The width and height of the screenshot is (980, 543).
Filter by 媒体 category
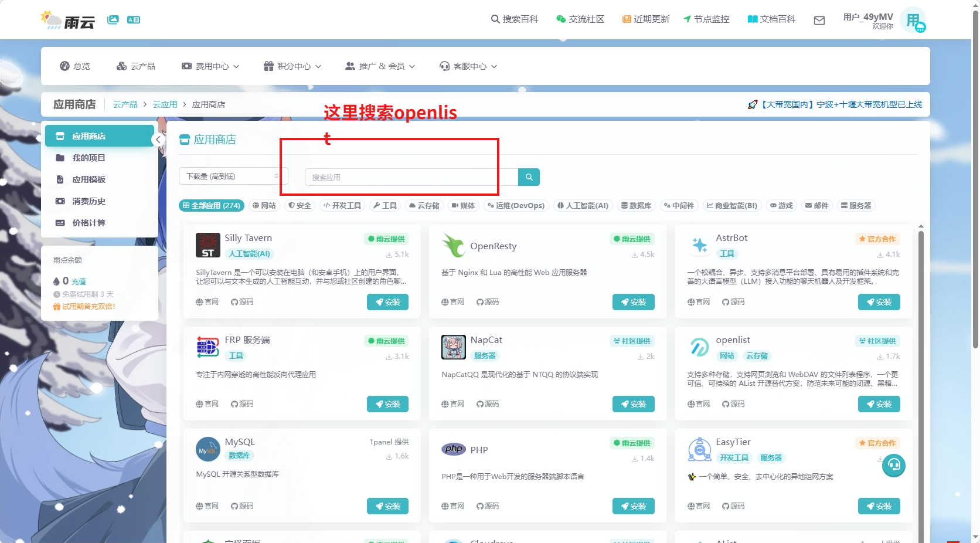click(464, 206)
